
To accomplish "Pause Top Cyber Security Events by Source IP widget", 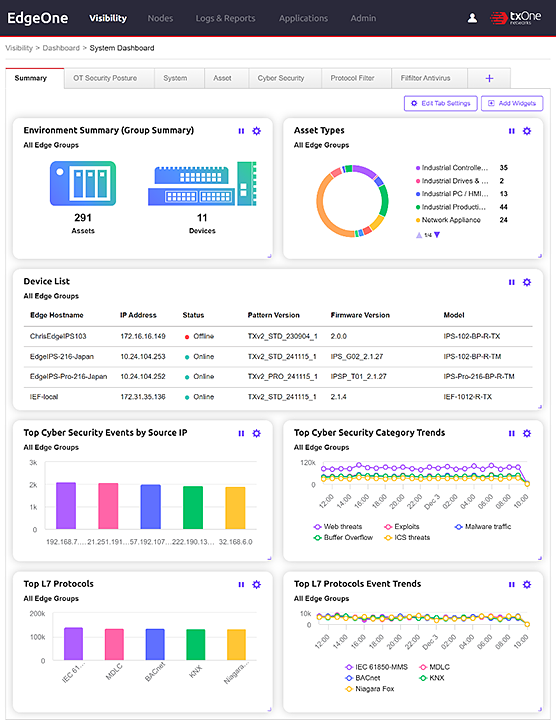I will pyautogui.click(x=241, y=433).
